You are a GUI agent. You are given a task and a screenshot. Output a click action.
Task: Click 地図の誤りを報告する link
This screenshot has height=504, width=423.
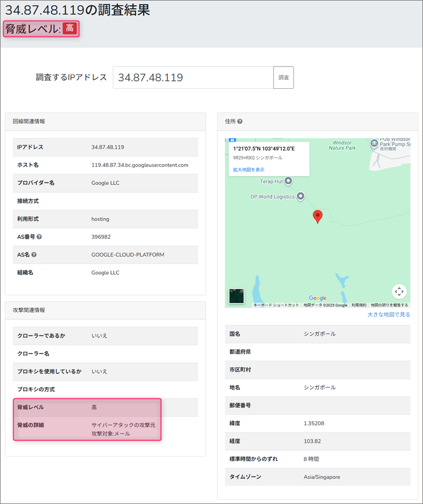(389, 305)
